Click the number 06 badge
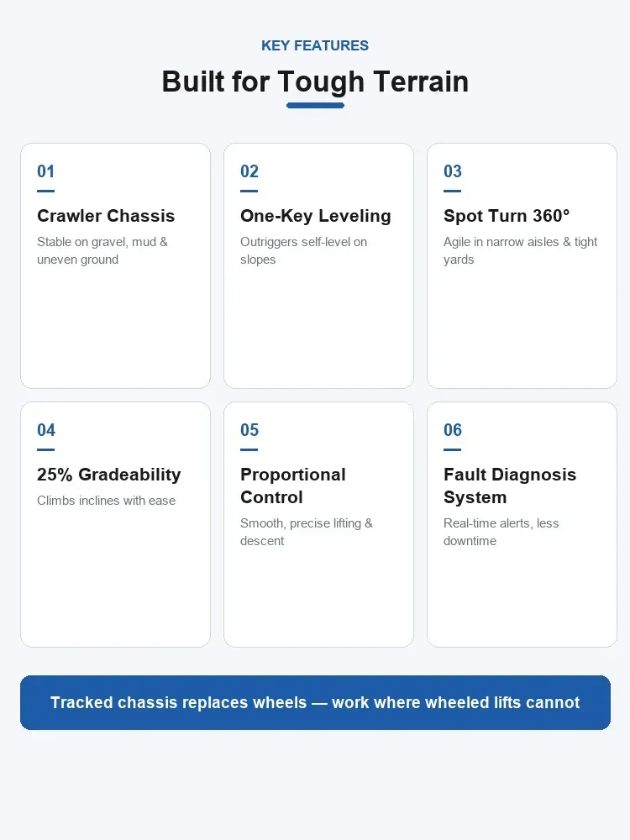Viewport: 630px width, 840px height. click(x=453, y=429)
